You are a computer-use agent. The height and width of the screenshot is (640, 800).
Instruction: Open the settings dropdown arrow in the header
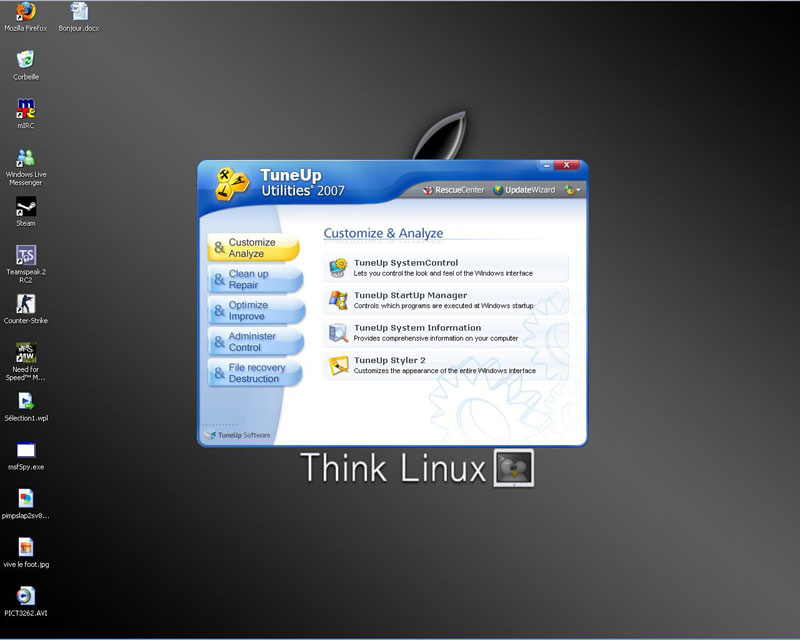(579, 190)
